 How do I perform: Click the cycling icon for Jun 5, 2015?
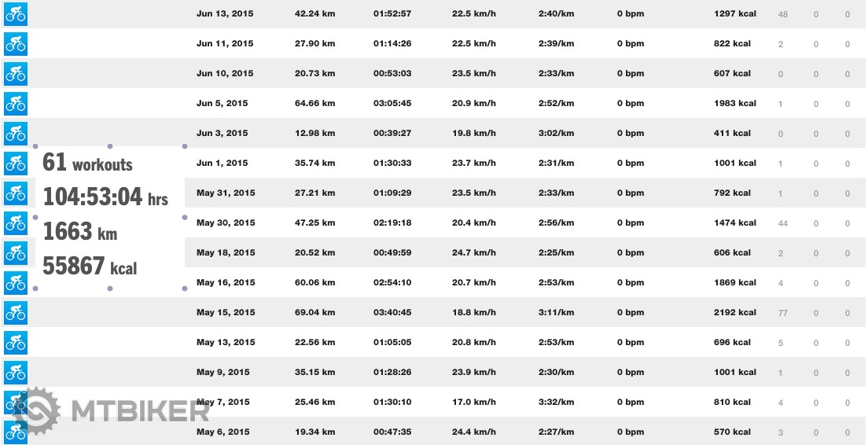[16, 104]
